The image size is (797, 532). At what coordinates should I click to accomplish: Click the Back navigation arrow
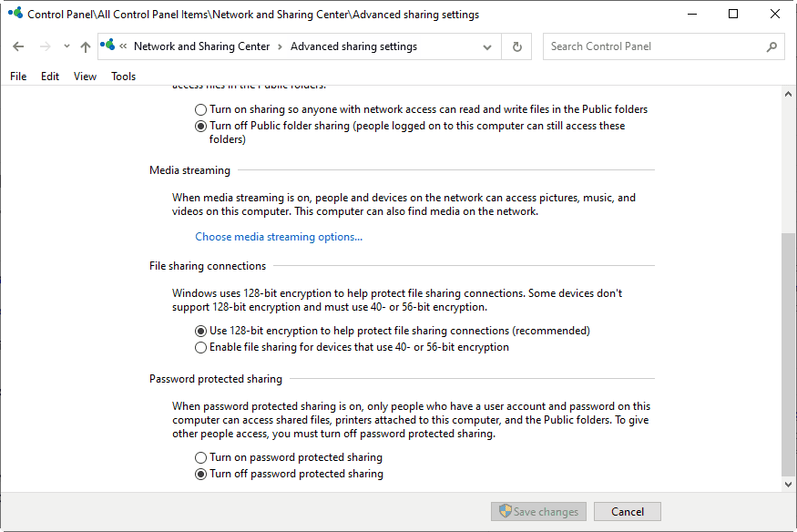tap(18, 46)
